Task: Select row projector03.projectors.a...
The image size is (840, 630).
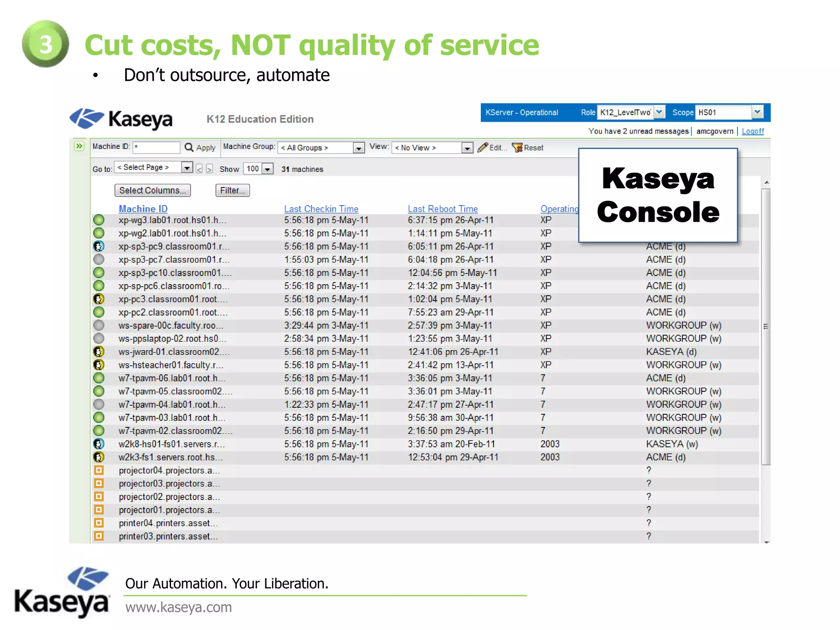Action: [x=425, y=484]
